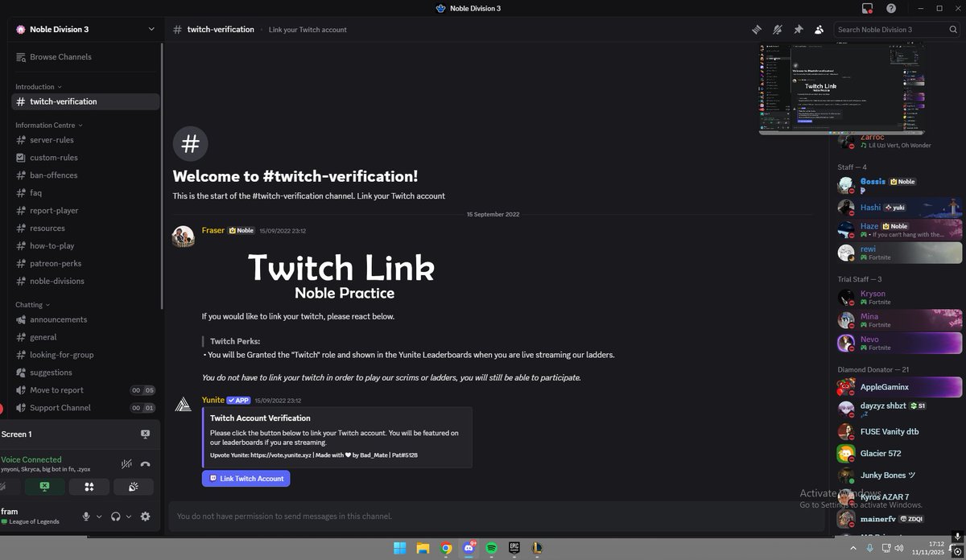The image size is (966, 560).
Task: Open the ban-offences channel
Action: point(85,175)
